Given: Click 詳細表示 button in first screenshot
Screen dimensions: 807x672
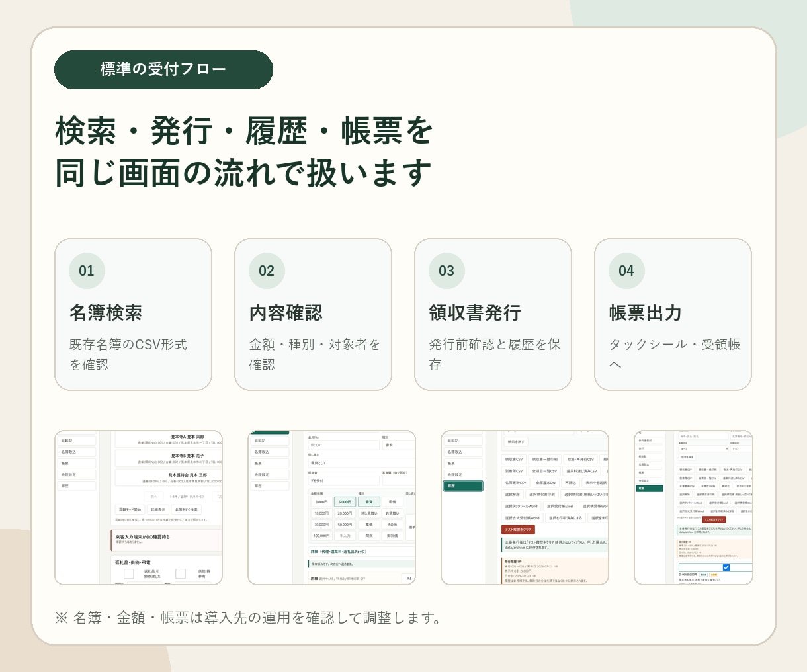Looking at the screenshot, I should tap(158, 509).
